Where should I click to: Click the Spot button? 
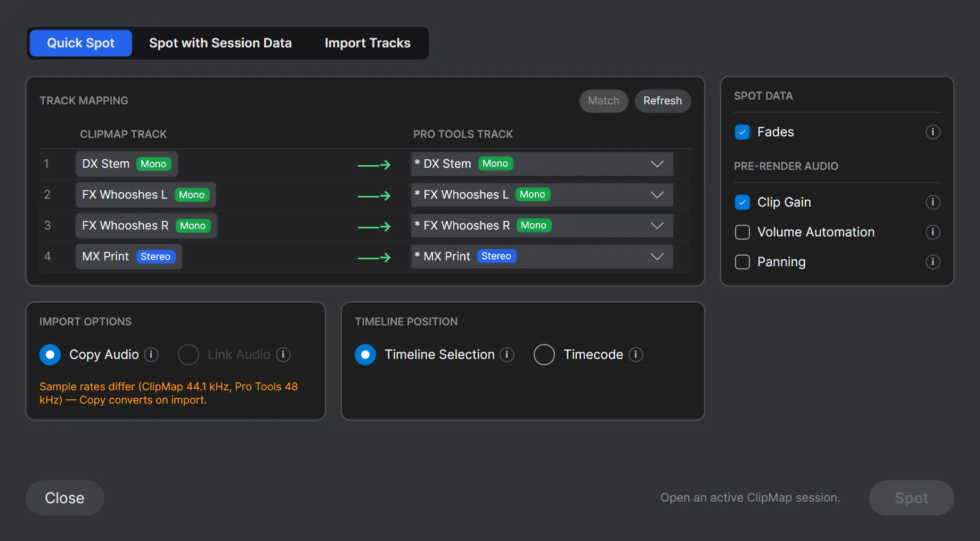(911, 498)
